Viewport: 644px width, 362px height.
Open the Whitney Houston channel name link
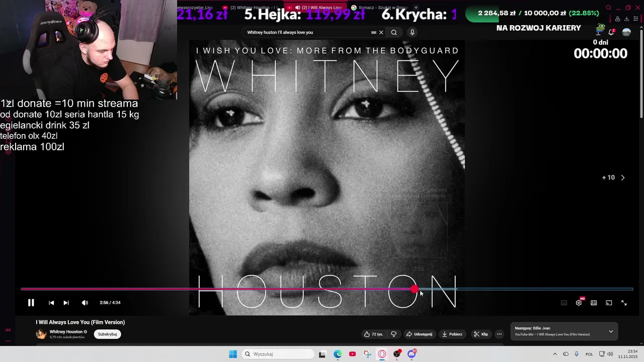66,332
